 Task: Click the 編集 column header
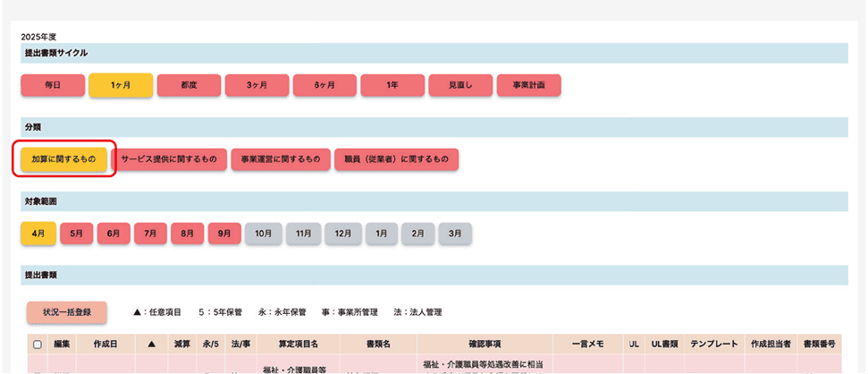(x=62, y=344)
